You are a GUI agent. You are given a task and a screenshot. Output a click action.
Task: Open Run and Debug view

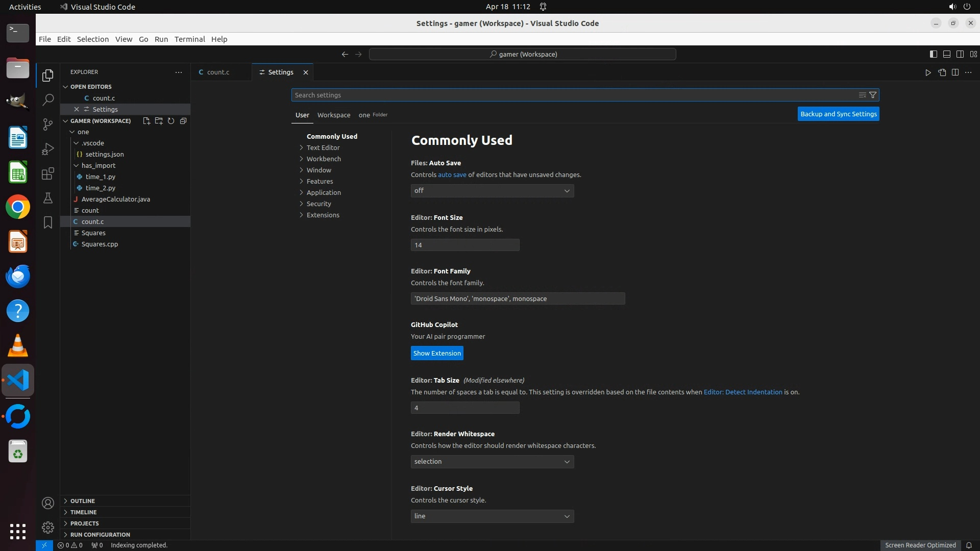48,149
